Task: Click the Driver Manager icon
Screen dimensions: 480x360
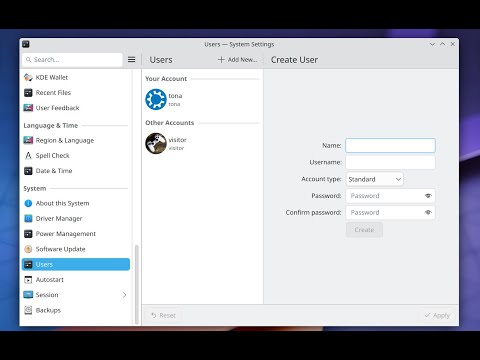Action: (x=28, y=219)
